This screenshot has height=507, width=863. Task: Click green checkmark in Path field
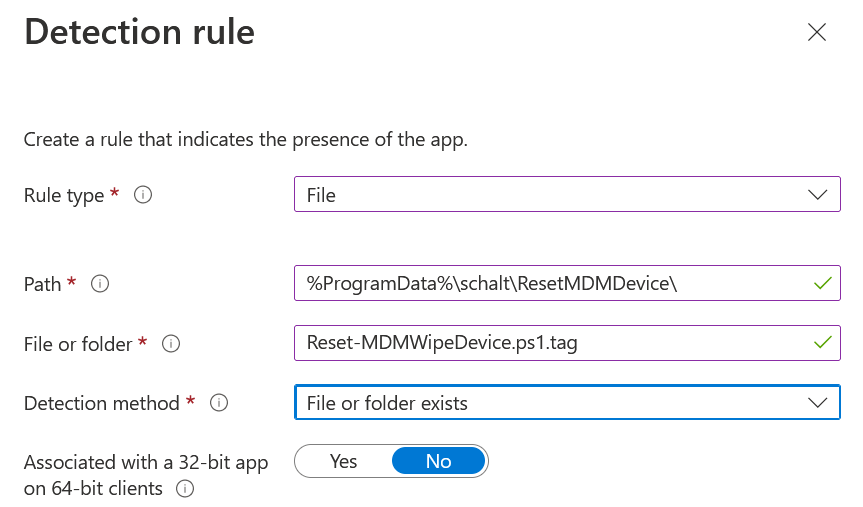[822, 283]
